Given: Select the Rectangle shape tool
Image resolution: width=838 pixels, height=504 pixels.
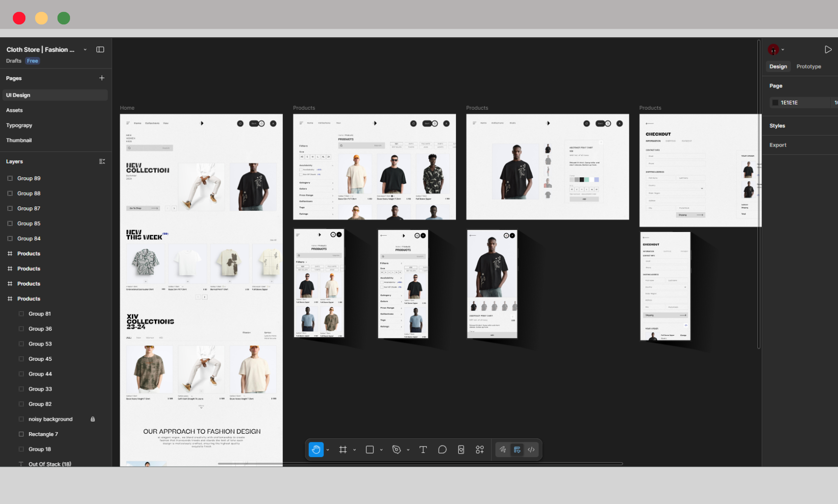Looking at the screenshot, I should tap(370, 449).
